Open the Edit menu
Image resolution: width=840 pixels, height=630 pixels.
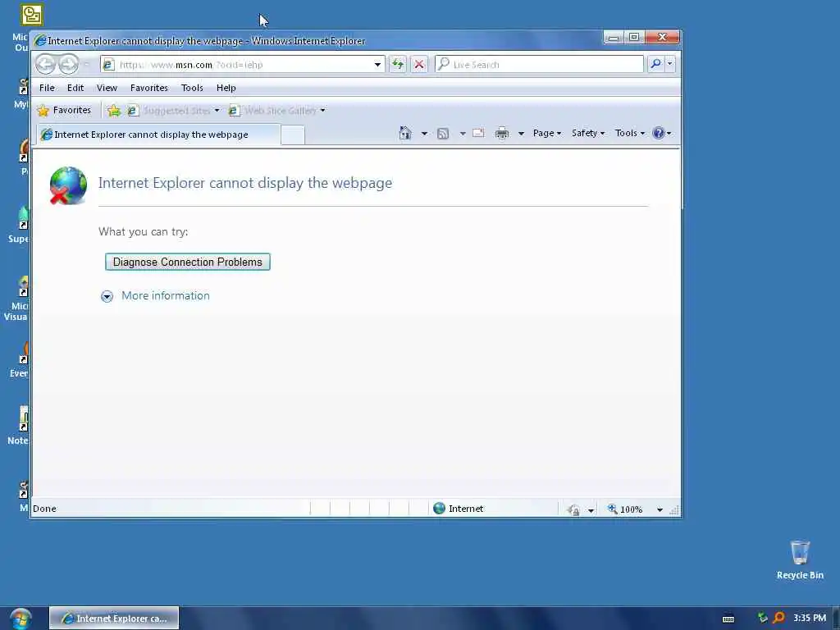point(75,88)
